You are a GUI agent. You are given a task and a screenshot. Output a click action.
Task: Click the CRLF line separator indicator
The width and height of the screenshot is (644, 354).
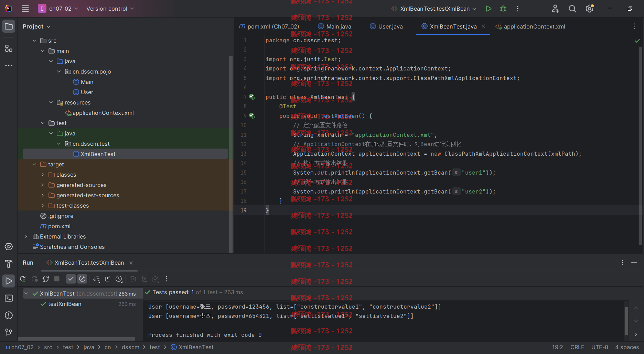click(x=577, y=347)
